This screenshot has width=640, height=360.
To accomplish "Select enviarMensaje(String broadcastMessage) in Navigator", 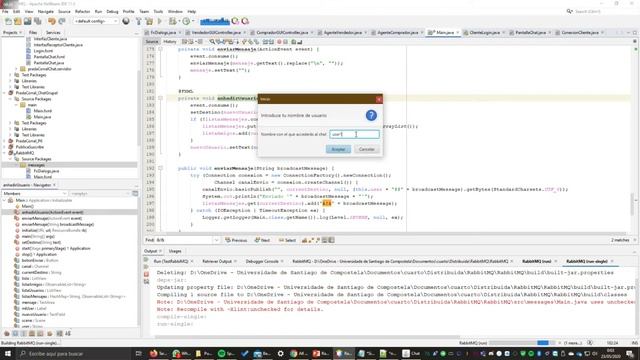I will click(58, 224).
